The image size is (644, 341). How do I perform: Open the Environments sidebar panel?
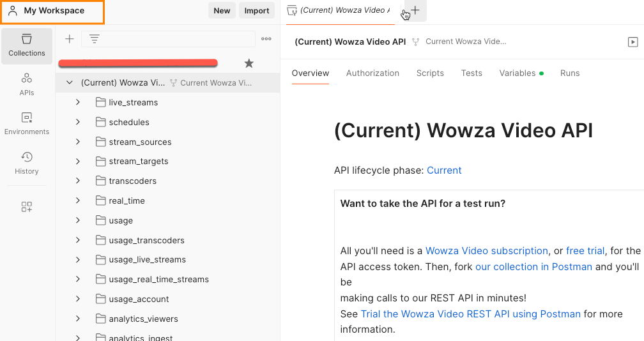click(x=27, y=124)
